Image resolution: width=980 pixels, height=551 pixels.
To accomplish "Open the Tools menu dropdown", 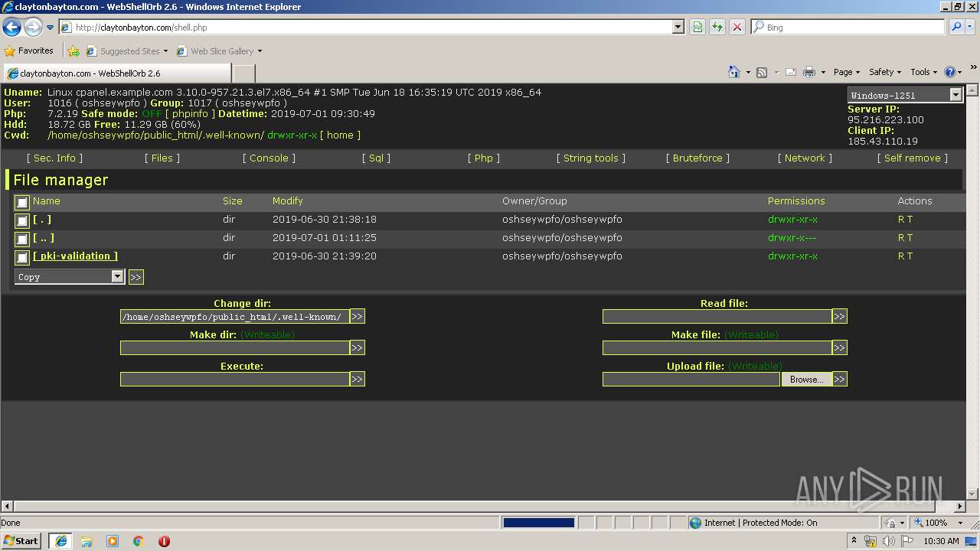I will pyautogui.click(x=923, y=72).
